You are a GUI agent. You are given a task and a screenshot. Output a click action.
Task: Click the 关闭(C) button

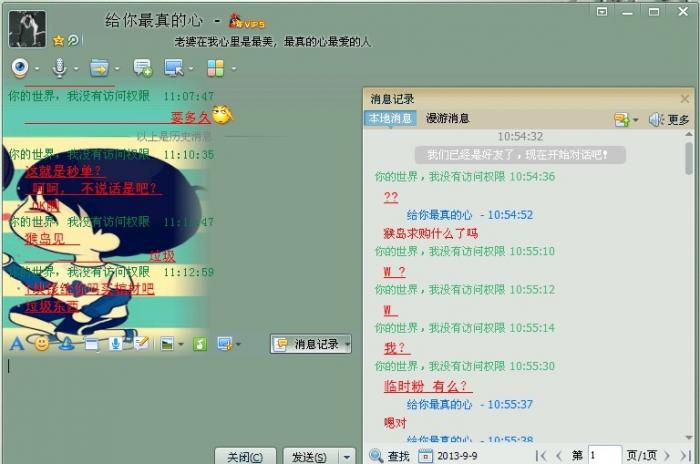tap(245, 457)
